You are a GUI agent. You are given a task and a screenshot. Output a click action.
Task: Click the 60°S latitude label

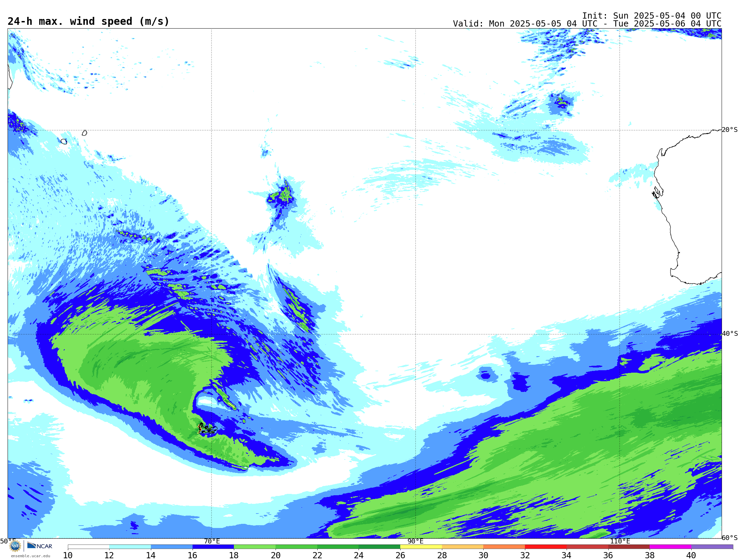pos(730,538)
